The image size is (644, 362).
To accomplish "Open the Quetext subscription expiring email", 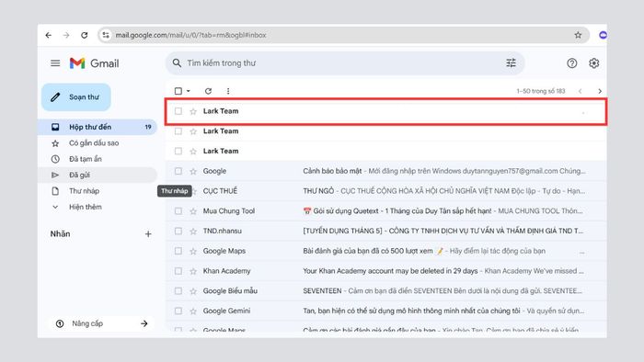I will [x=386, y=211].
